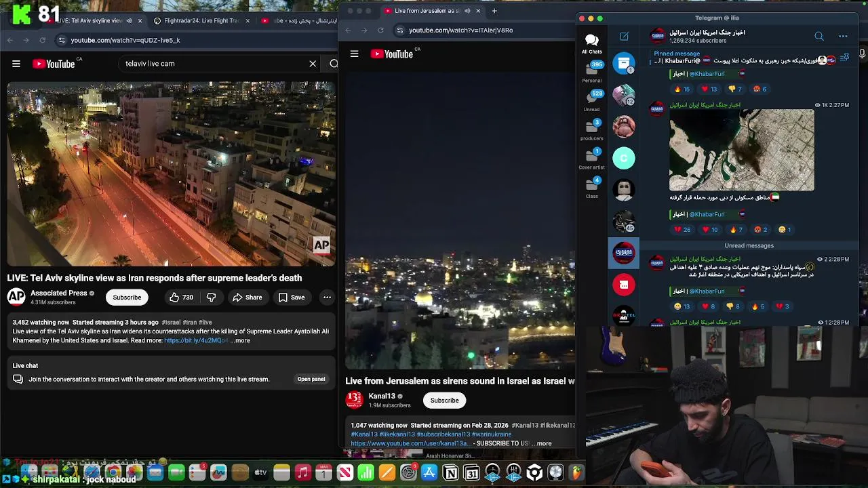Open the YouTube guide menu in left window
Screen dimensions: 868x488
(x=16, y=64)
